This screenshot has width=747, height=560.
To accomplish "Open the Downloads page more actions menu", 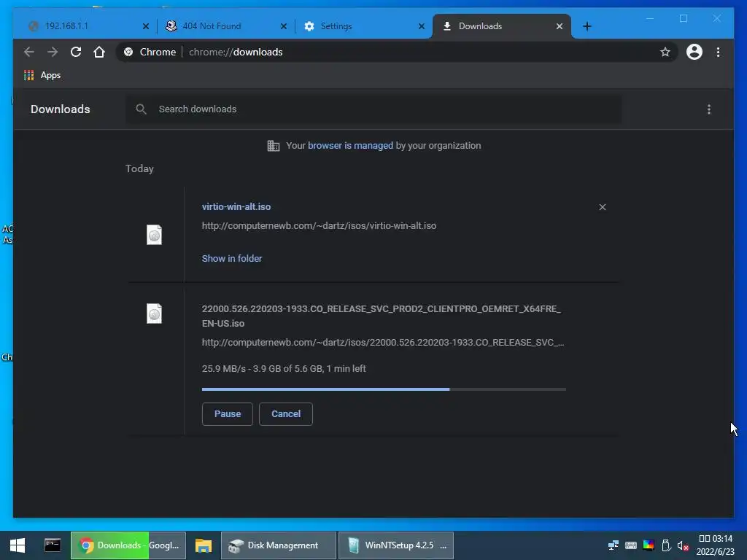I will [709, 109].
